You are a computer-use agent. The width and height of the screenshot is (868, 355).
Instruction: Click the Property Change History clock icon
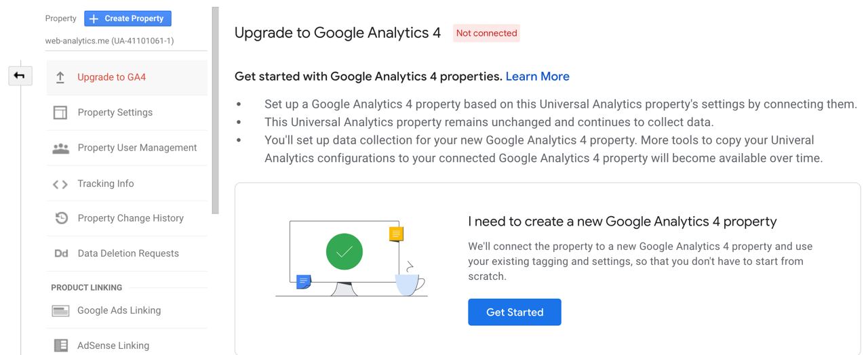point(60,218)
